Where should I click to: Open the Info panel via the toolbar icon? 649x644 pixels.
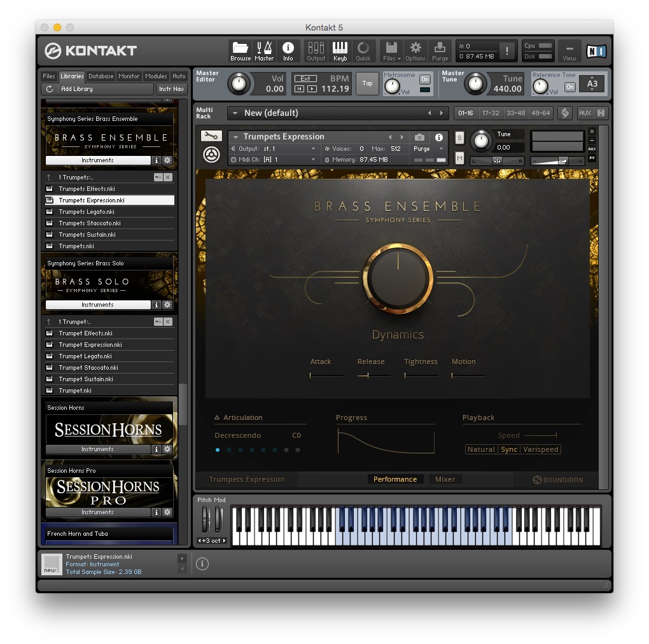288,51
